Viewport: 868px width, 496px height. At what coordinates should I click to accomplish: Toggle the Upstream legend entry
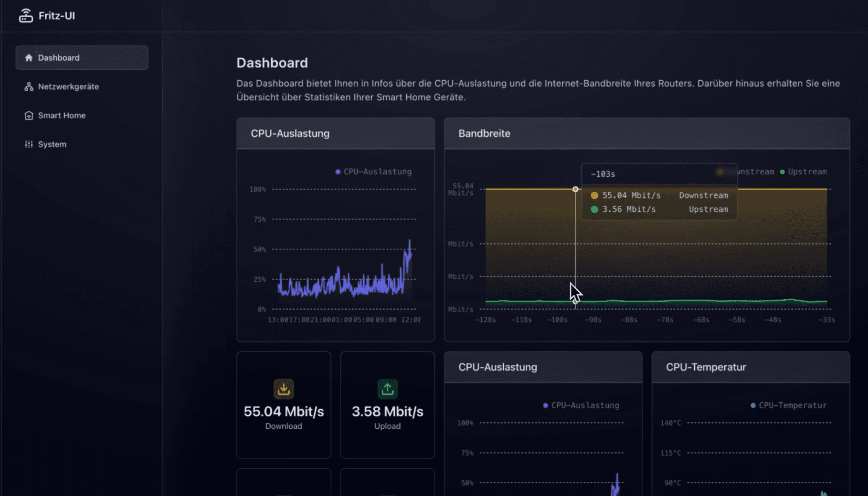tap(803, 172)
